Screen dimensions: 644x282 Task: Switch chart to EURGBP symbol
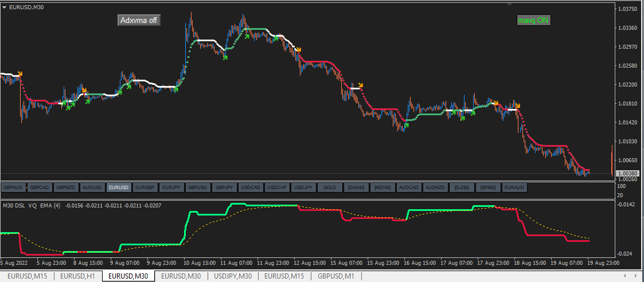[146, 187]
